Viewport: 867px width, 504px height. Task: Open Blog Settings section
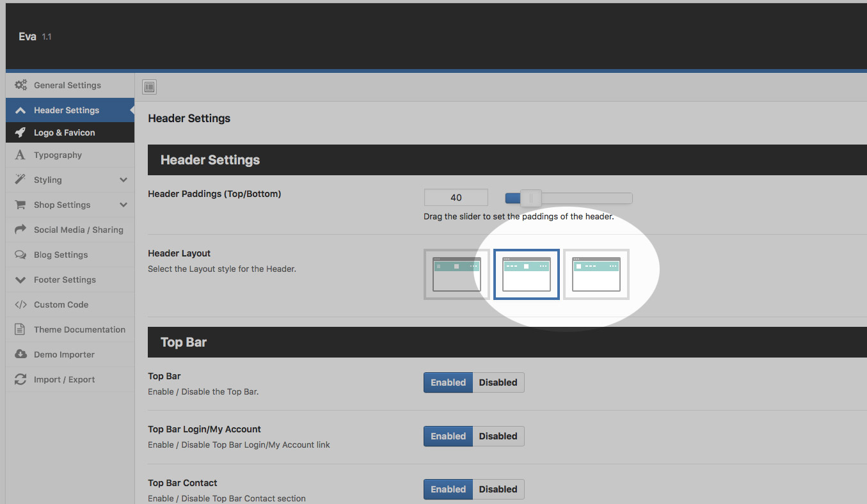[x=70, y=255]
